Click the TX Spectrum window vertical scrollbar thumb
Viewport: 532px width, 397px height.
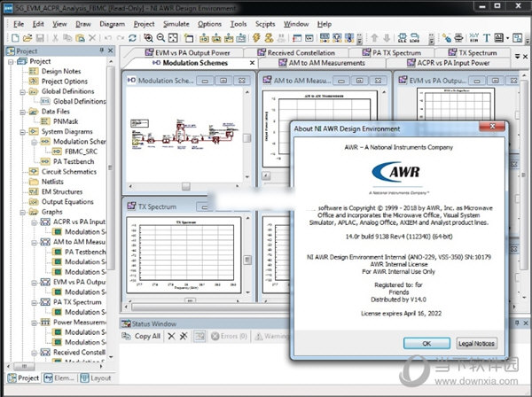point(247,260)
